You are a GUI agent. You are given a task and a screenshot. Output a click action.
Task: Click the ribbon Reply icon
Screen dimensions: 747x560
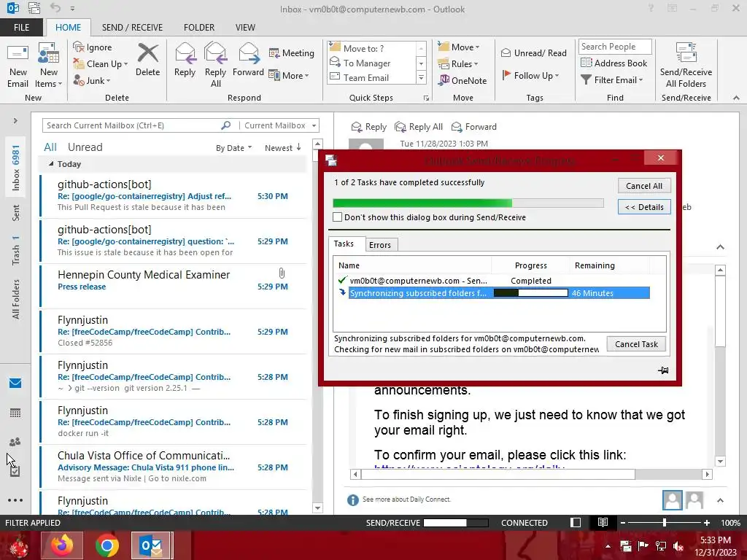185,52
